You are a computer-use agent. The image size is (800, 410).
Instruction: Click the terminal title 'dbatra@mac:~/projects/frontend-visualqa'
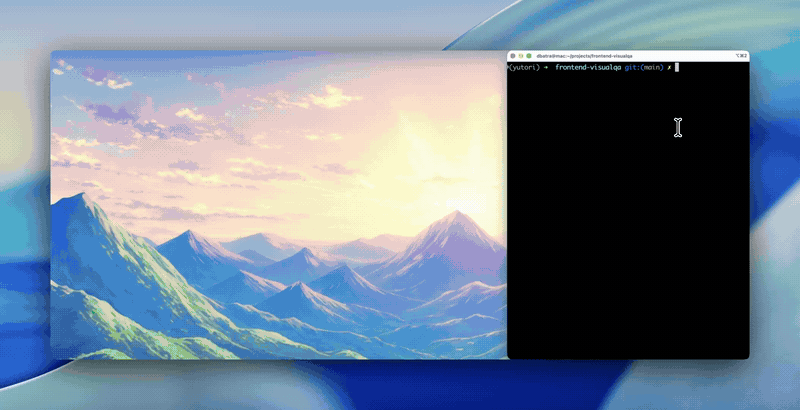[584, 56]
